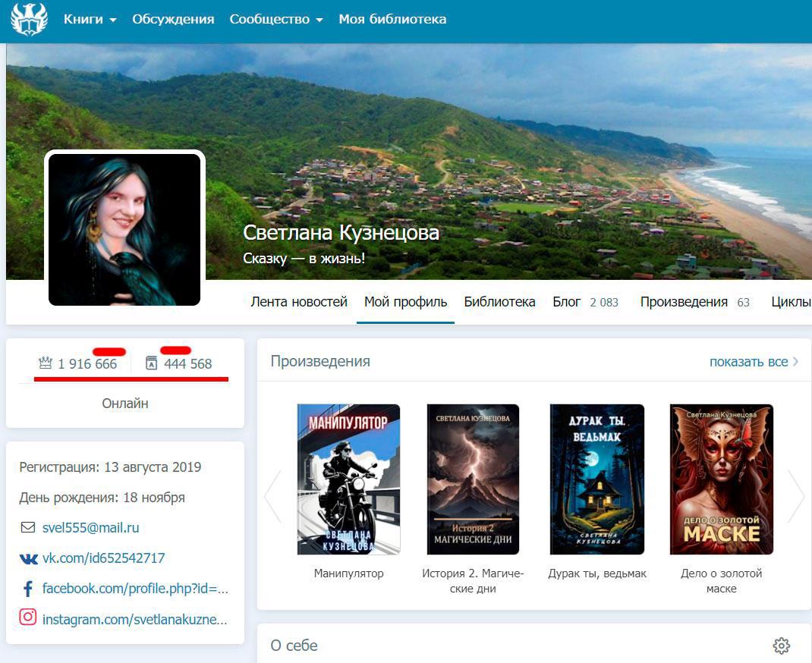Click the О себе section heading
The width and height of the screenshot is (812, 663).
(294, 646)
